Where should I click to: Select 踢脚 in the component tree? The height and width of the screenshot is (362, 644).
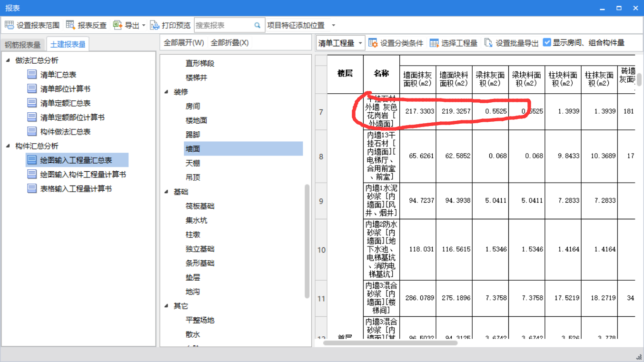click(193, 135)
